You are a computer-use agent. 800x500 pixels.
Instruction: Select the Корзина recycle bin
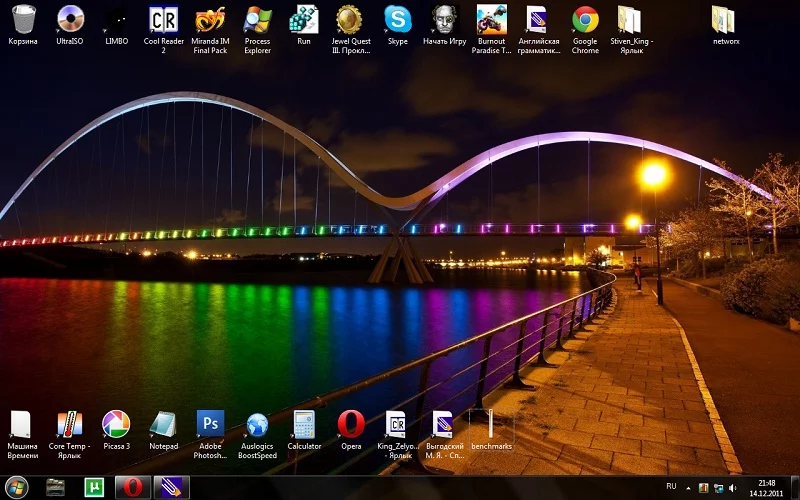point(23,20)
